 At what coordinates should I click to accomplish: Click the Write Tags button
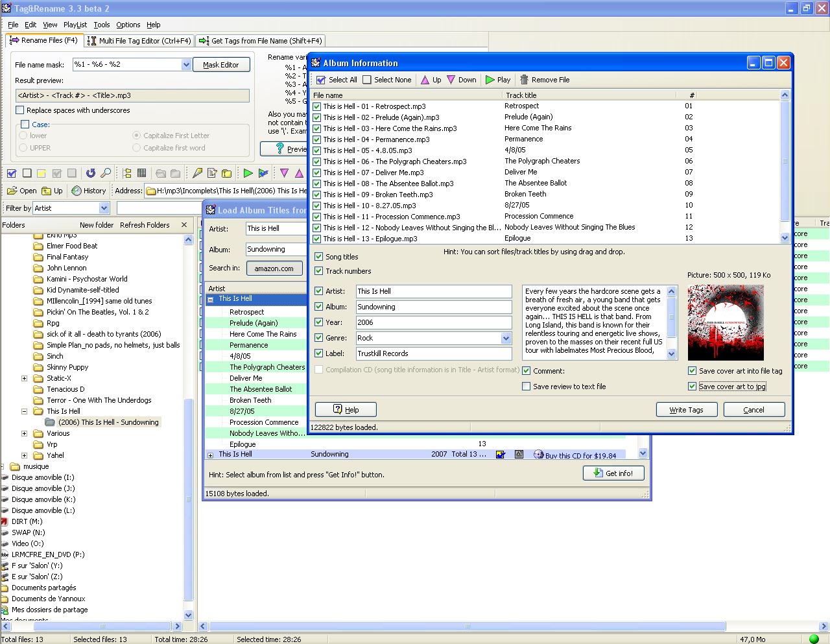[686, 410]
